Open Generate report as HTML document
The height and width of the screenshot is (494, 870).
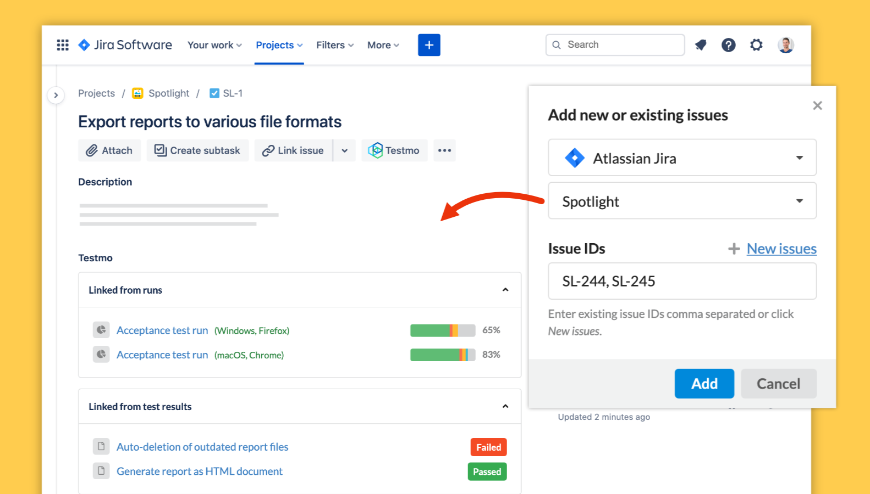[200, 471]
